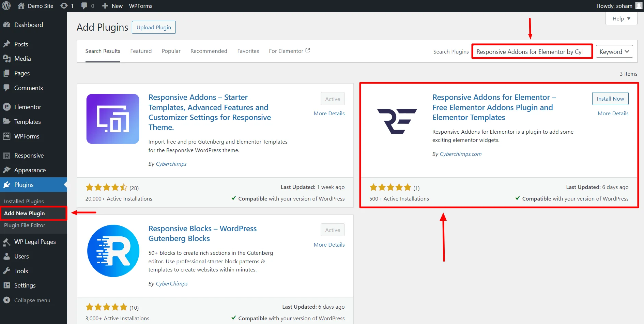Click the 500+ Active Installations text
The width and height of the screenshot is (644, 324).
(399, 199)
